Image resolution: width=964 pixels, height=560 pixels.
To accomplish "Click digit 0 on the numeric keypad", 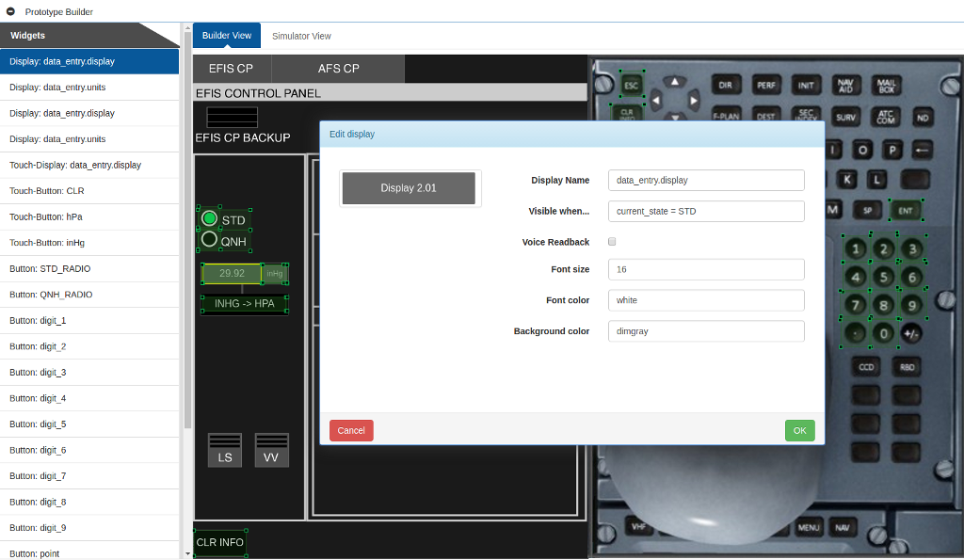I will (883, 333).
